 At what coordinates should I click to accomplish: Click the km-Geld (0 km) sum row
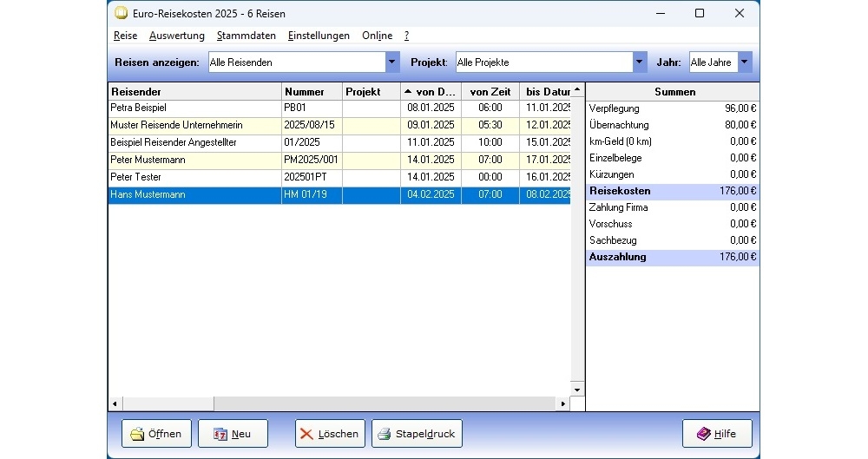click(x=673, y=141)
